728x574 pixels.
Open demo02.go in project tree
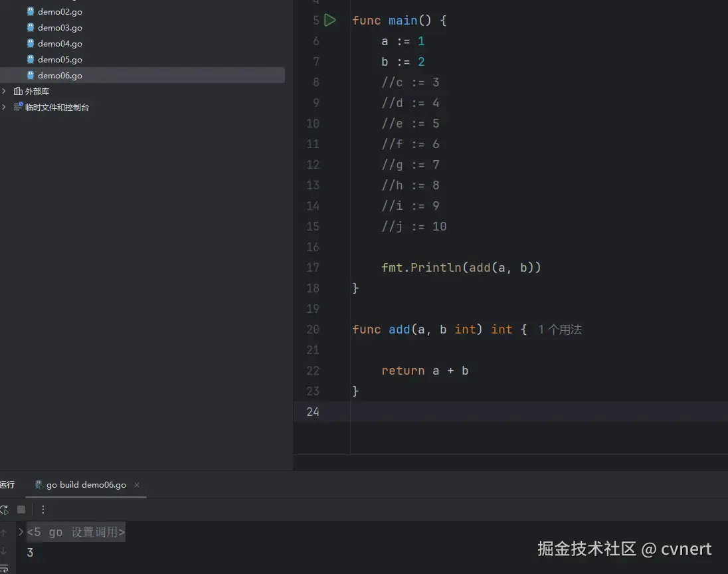click(x=59, y=11)
